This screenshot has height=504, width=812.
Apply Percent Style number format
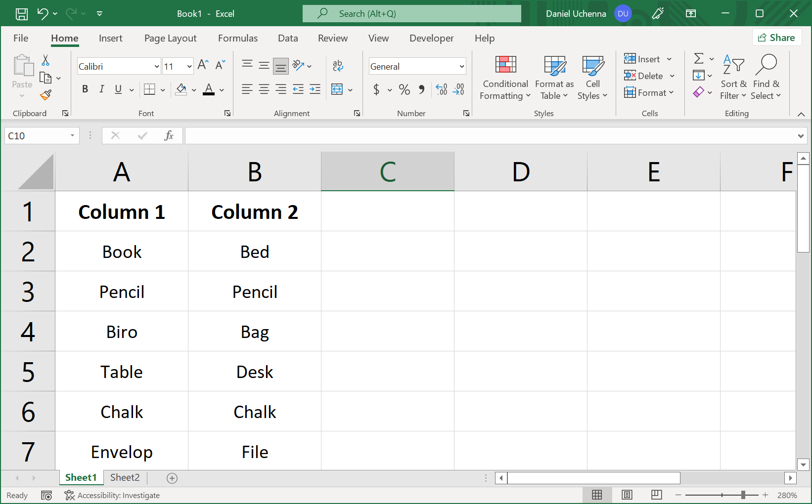[x=404, y=89]
